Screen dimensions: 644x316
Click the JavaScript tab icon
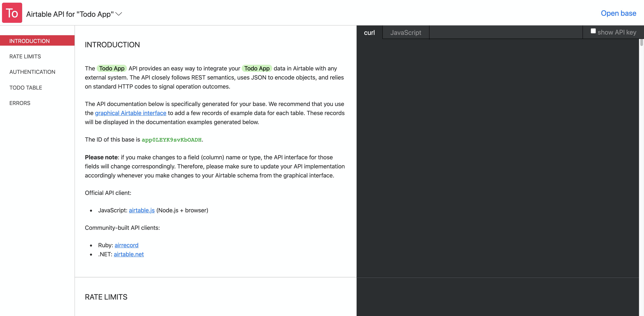pos(406,32)
